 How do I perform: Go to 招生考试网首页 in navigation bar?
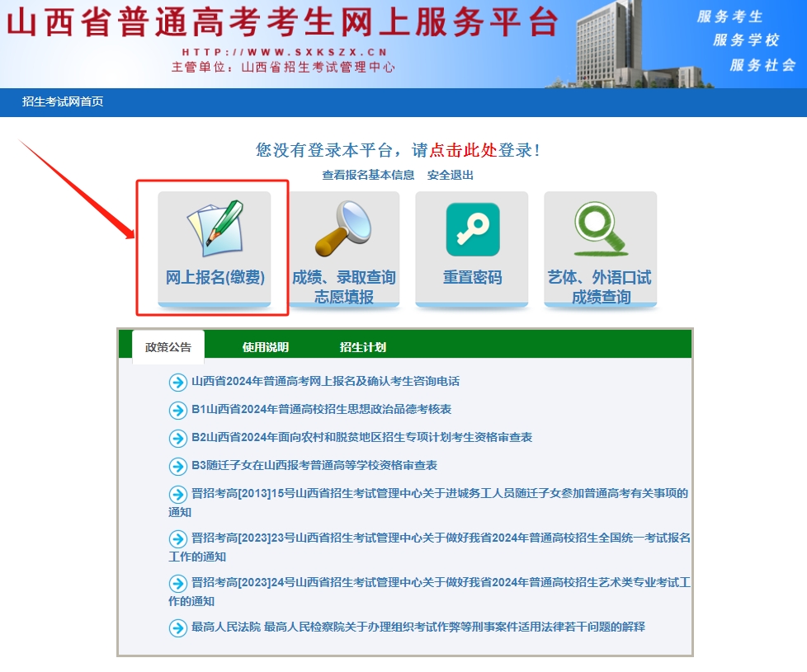63,102
